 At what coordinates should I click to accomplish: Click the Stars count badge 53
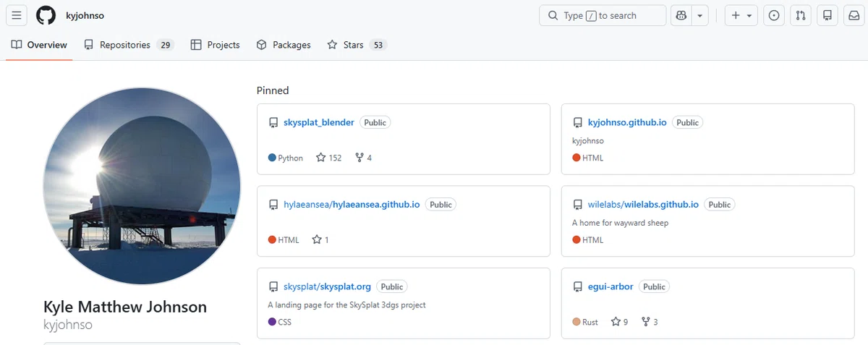coord(378,45)
